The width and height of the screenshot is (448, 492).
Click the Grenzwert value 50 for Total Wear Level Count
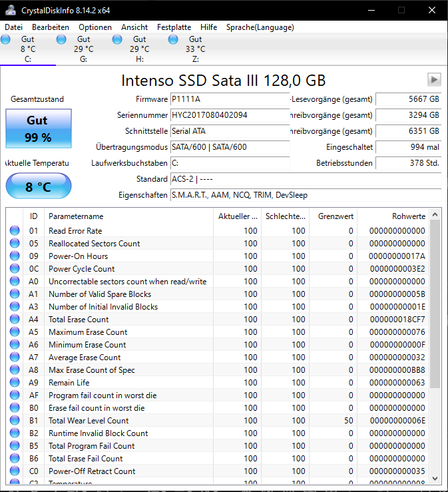click(x=349, y=421)
